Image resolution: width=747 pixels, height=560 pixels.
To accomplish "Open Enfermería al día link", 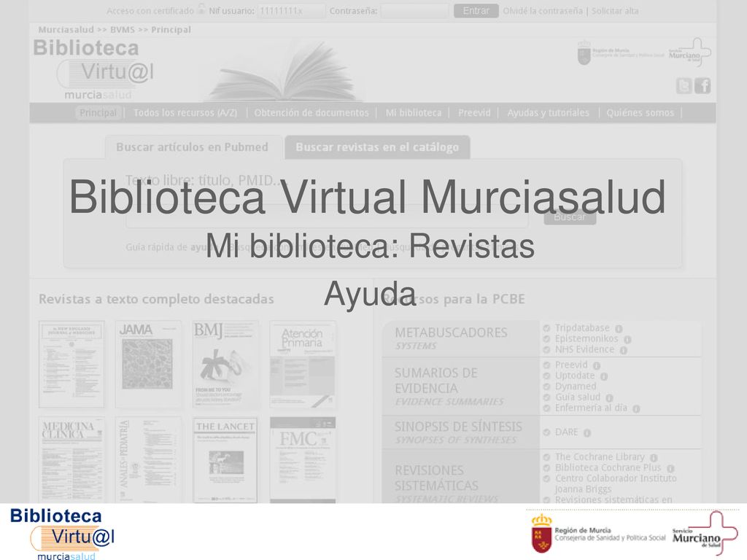I will point(591,408).
